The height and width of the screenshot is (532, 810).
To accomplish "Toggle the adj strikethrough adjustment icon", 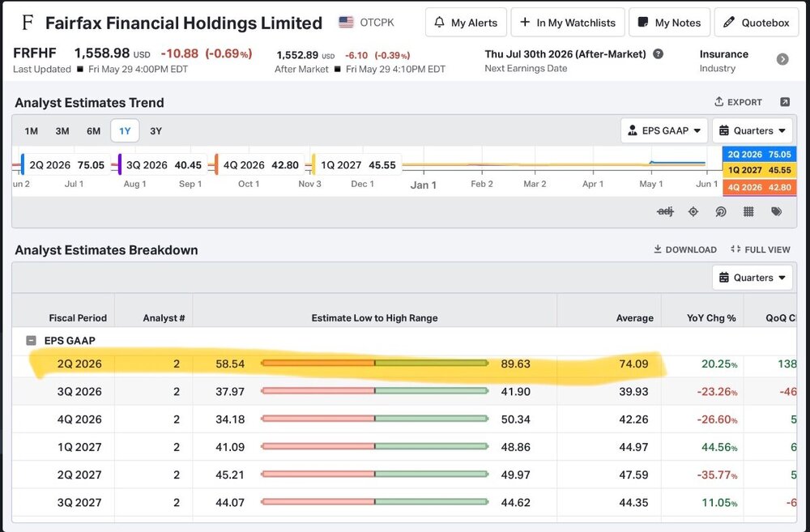I will (x=665, y=211).
